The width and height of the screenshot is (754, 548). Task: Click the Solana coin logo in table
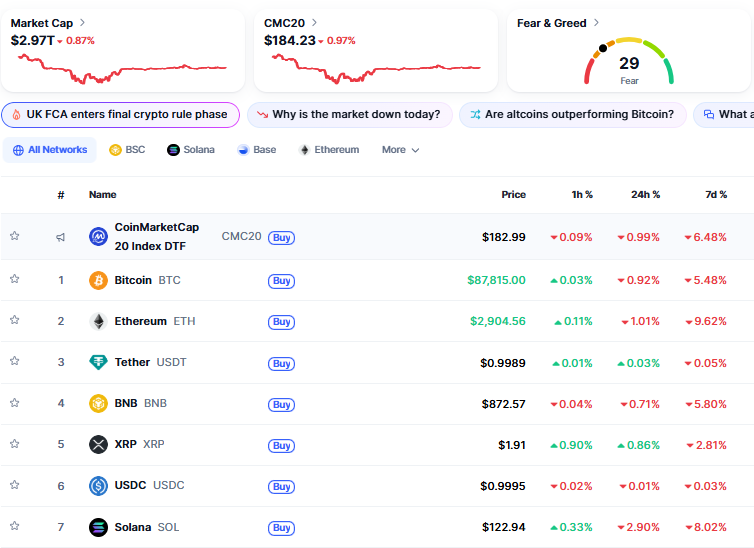98,527
